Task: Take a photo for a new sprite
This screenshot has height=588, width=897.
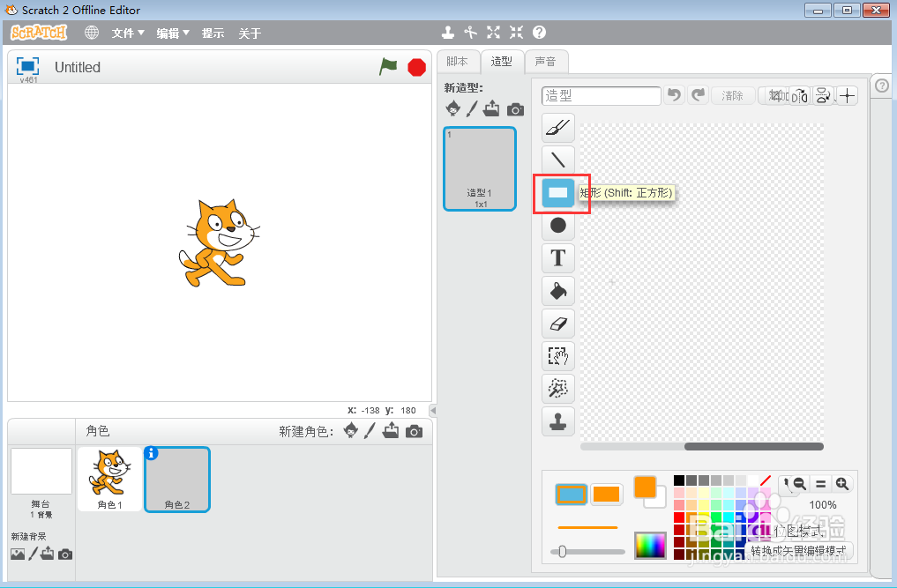Action: (413, 431)
